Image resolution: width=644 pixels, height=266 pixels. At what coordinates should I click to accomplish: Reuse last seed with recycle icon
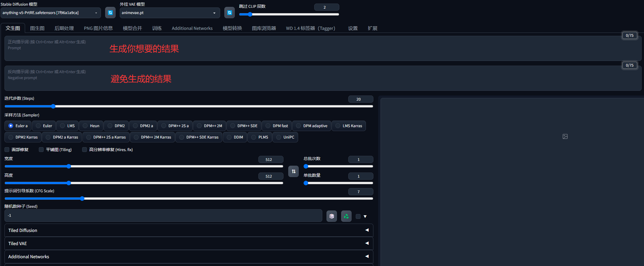pos(346,216)
